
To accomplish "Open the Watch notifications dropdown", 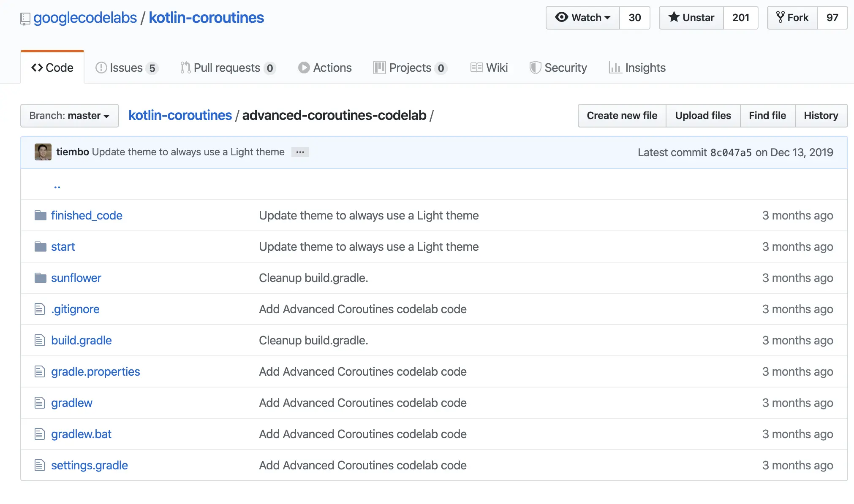I will [583, 18].
